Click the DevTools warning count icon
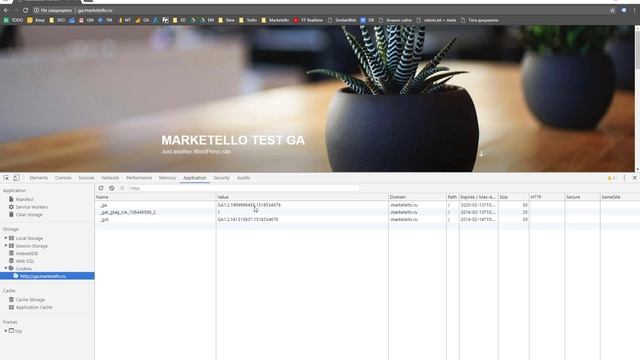The image size is (640, 360). point(611,178)
